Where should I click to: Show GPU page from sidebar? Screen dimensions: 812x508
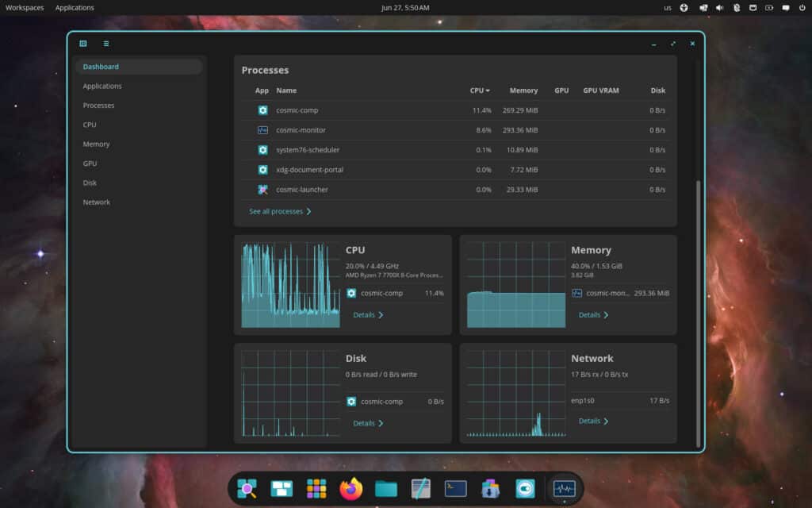click(x=139, y=164)
